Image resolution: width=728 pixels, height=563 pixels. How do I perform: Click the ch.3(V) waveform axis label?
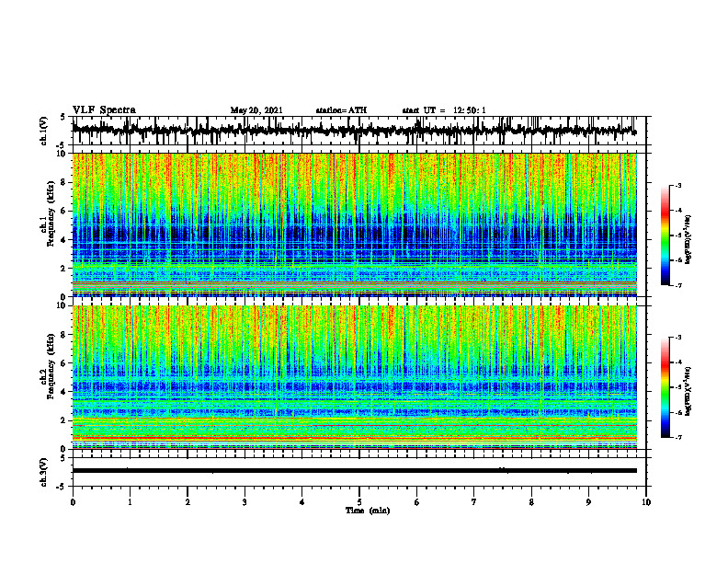click(x=44, y=473)
